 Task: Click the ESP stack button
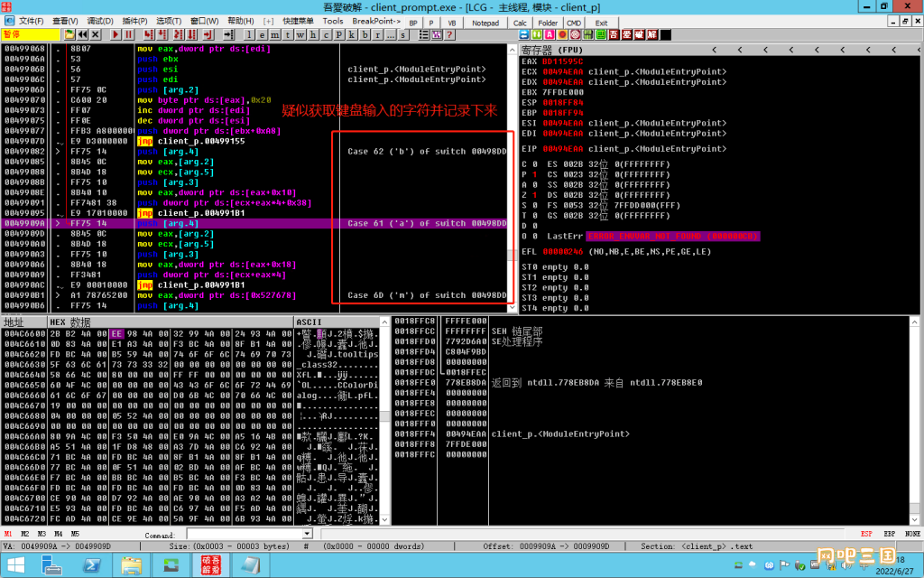click(866, 534)
